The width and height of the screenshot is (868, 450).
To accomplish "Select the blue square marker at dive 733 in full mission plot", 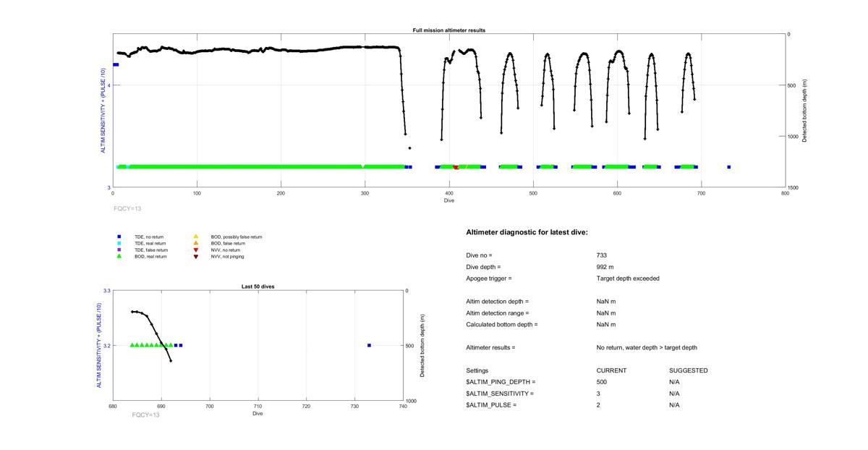I will tap(728, 167).
